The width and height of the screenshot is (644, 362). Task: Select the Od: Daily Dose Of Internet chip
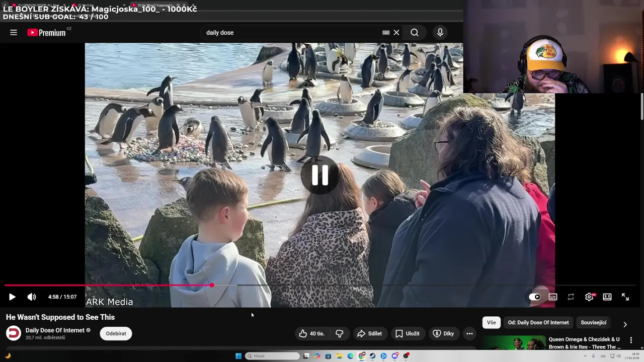[x=538, y=323]
